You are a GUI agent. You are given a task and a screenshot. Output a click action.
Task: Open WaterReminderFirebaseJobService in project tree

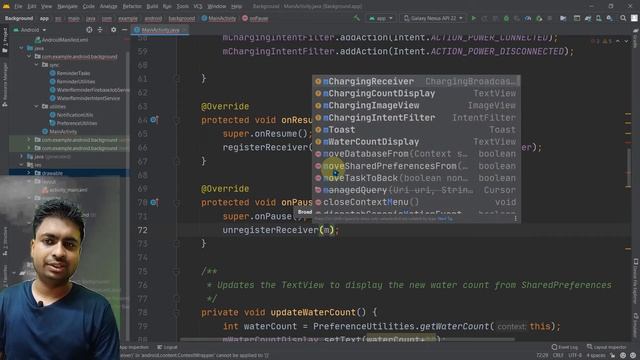(x=90, y=90)
